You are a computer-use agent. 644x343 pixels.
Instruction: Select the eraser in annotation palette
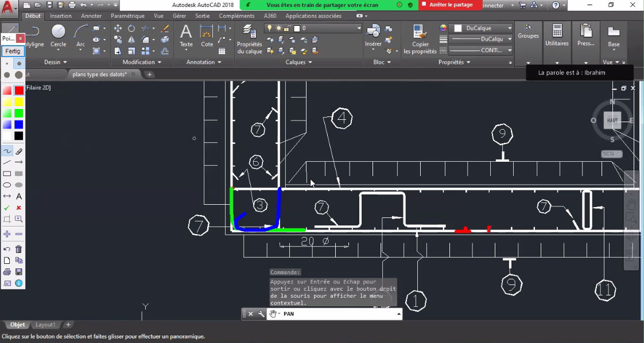point(18,151)
